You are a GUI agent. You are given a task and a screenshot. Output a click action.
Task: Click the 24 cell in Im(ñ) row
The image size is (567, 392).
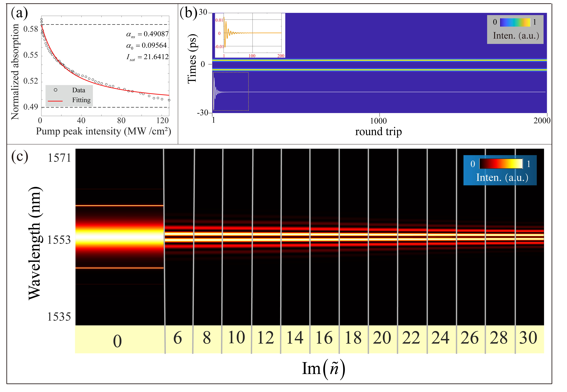pyautogui.click(x=442, y=339)
